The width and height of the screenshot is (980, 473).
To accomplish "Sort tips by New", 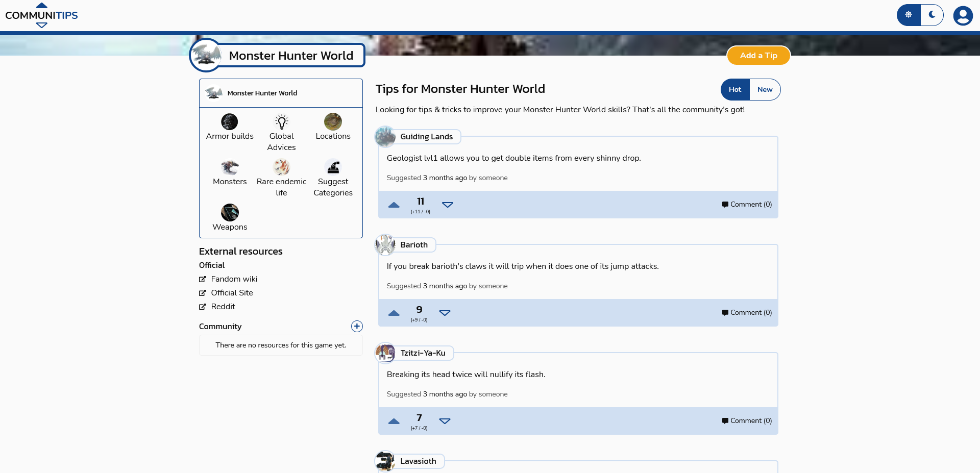I will click(x=765, y=89).
